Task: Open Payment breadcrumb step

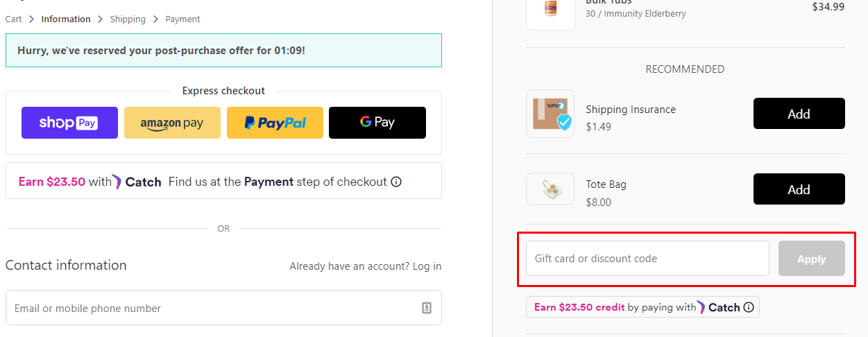Action: point(182,19)
